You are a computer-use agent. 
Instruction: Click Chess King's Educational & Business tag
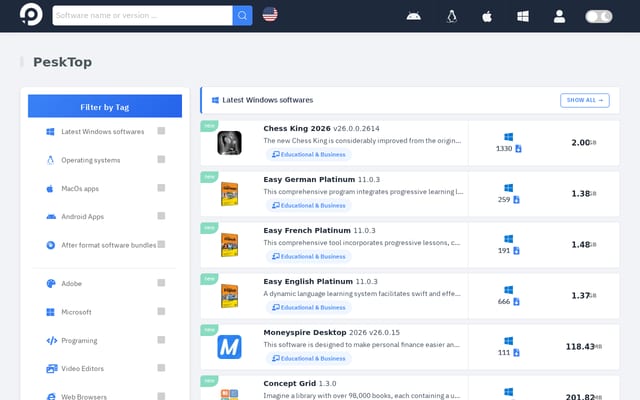(309, 154)
